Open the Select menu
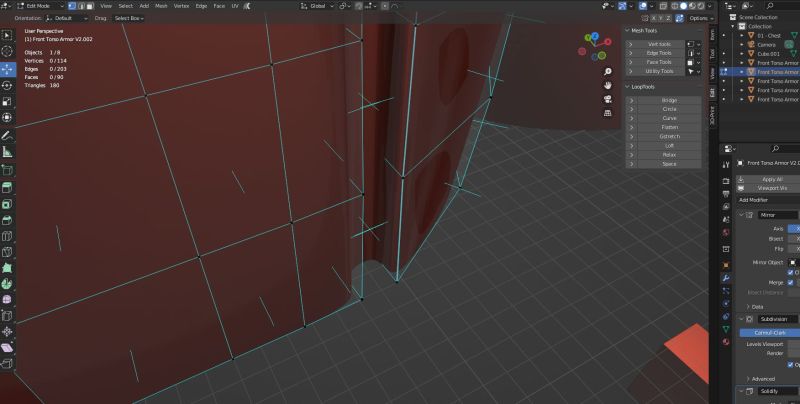The width and height of the screenshot is (800, 404). tap(126, 6)
